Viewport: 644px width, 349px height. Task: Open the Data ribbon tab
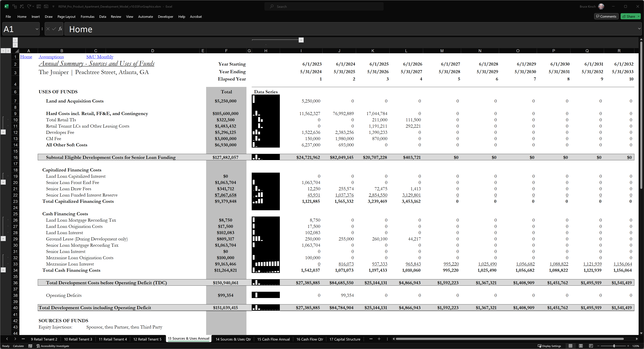coord(102,16)
